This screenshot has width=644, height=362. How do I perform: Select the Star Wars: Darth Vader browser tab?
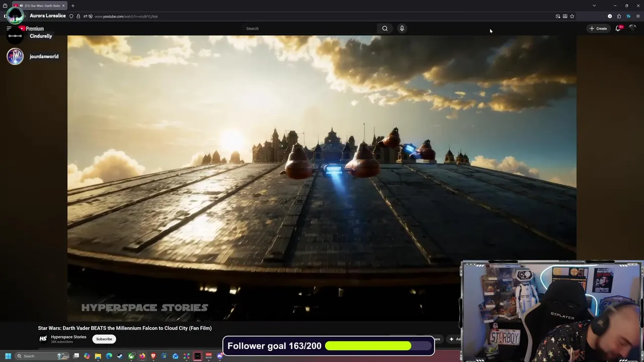pos(39,6)
